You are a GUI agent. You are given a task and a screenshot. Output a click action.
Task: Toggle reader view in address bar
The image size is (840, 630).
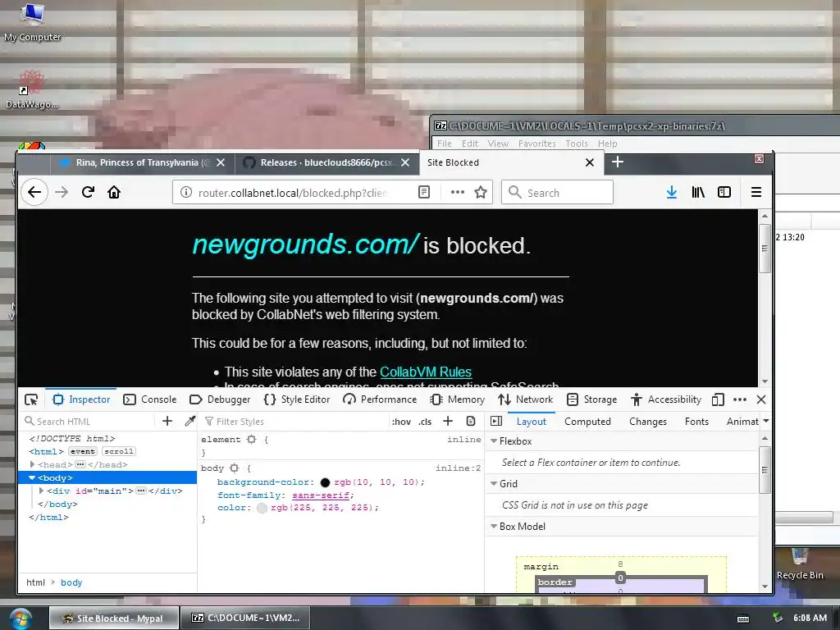click(424, 192)
